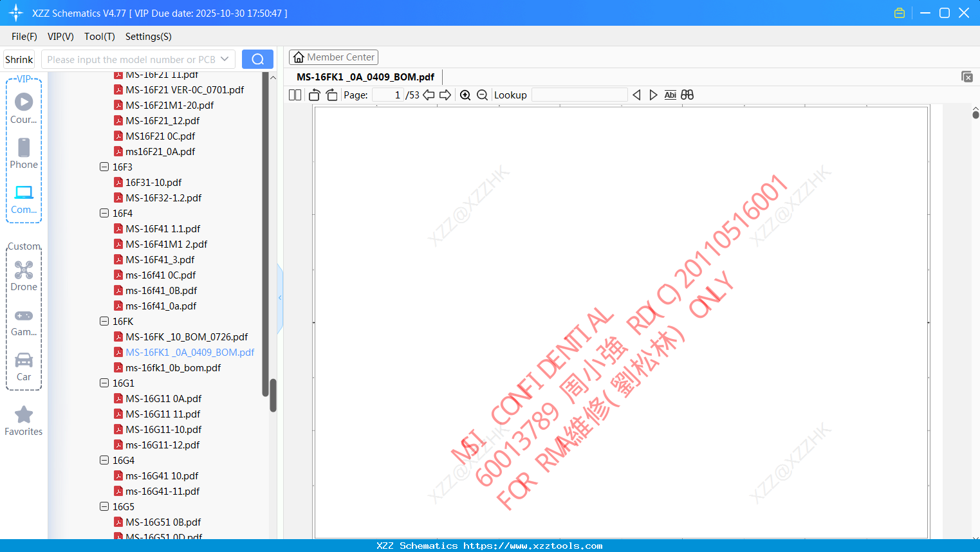Click the Lookup text field
This screenshot has height=552, width=980.
click(x=580, y=95)
